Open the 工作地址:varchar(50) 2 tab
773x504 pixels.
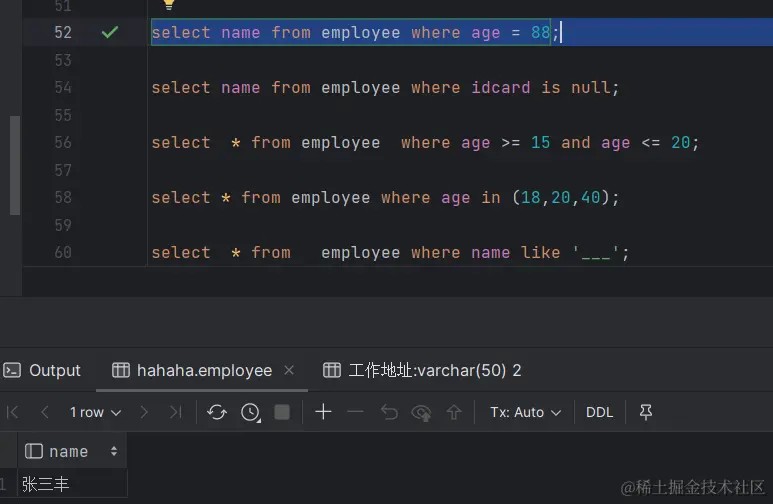tap(422, 370)
